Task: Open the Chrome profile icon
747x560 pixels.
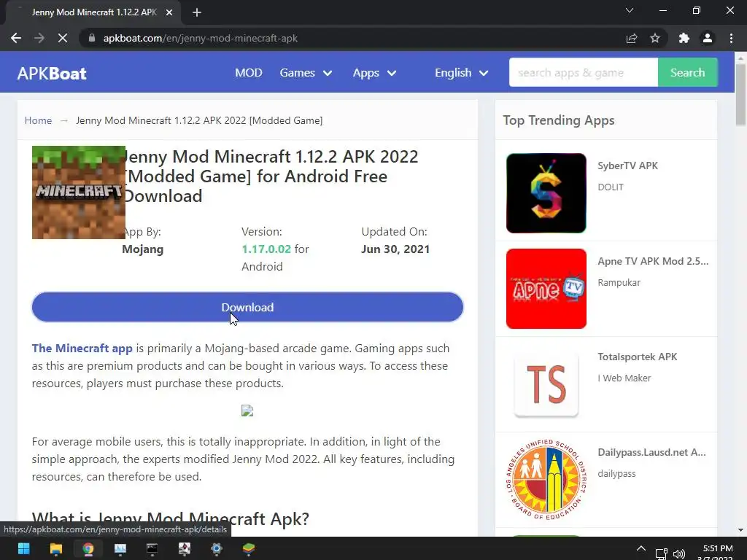Action: click(708, 38)
